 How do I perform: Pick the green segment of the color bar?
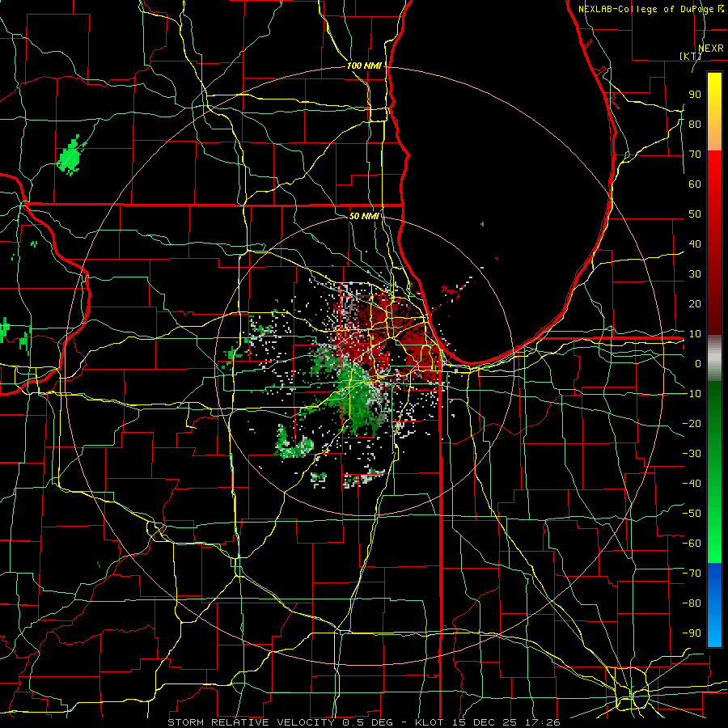click(x=714, y=472)
